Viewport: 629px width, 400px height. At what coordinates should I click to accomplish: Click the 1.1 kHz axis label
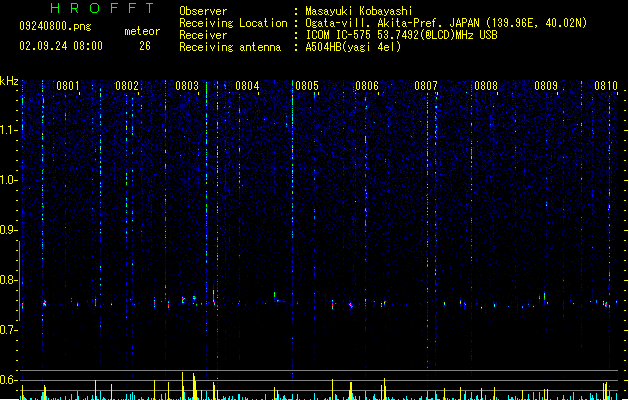pos(8,130)
